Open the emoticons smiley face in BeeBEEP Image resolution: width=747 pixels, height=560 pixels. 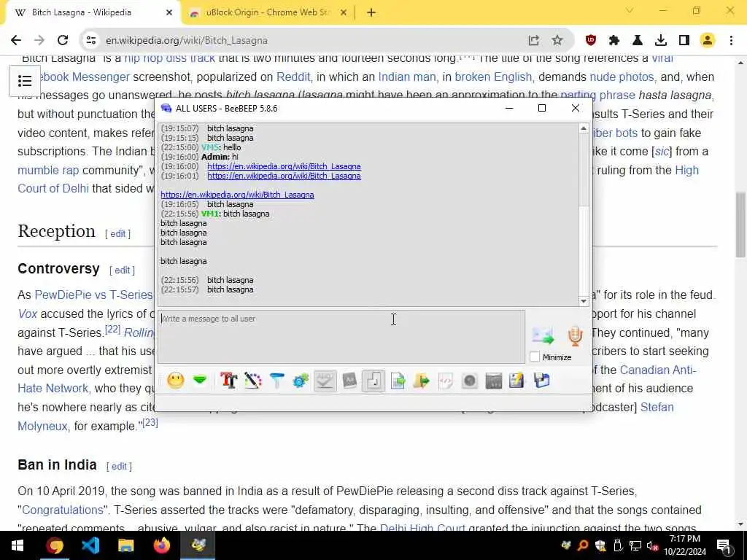(175, 381)
